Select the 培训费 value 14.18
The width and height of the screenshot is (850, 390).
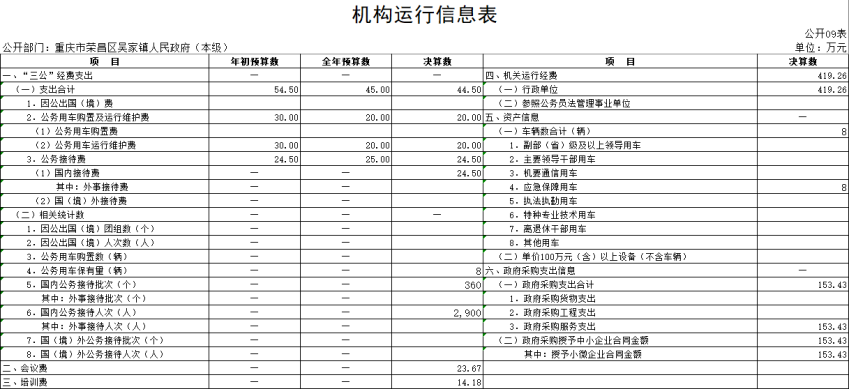469,382
